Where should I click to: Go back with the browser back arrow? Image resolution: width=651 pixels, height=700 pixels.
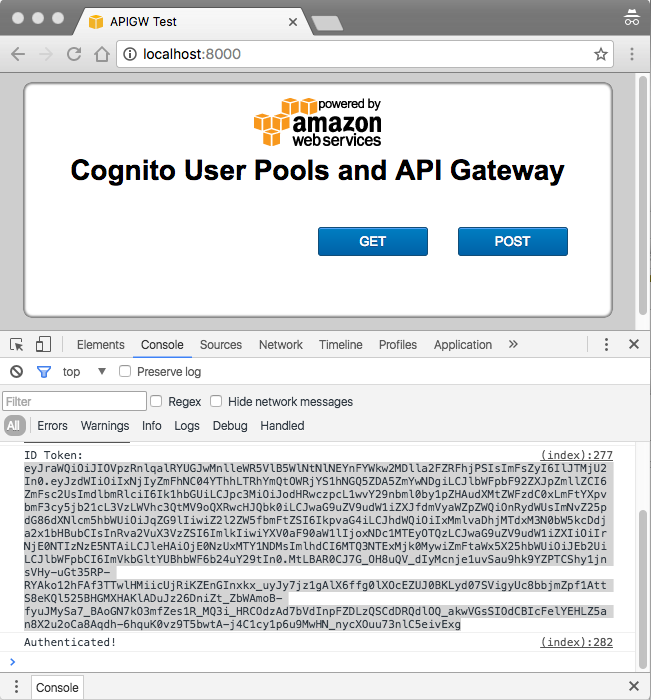(x=18, y=54)
